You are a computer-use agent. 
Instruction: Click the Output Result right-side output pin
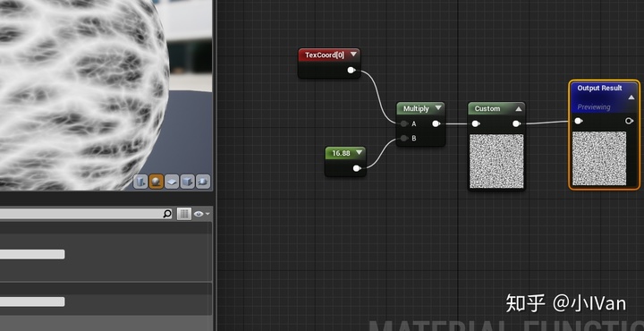pyautogui.click(x=629, y=121)
